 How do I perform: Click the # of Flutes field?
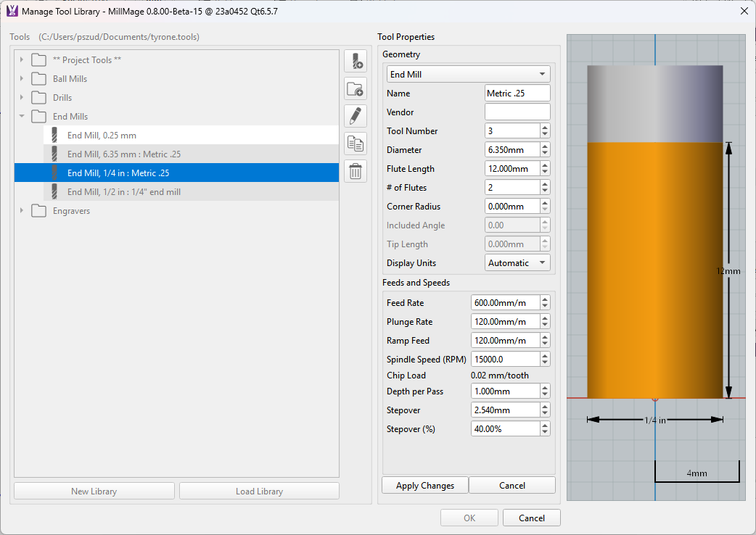point(512,187)
